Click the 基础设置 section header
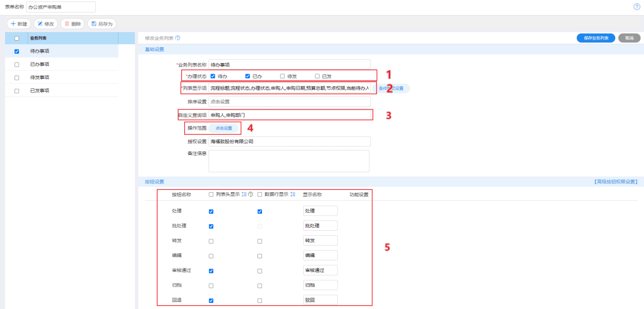The height and width of the screenshot is (309, 644). point(155,49)
